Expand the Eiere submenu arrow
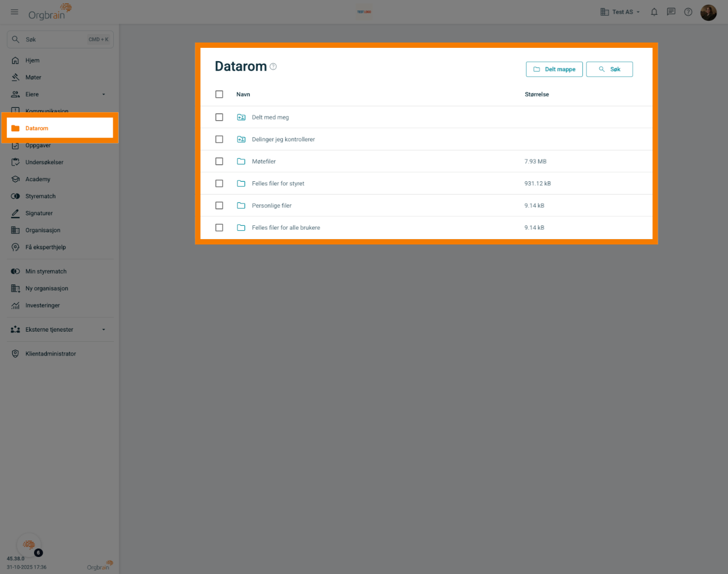The height and width of the screenshot is (574, 728). click(104, 95)
